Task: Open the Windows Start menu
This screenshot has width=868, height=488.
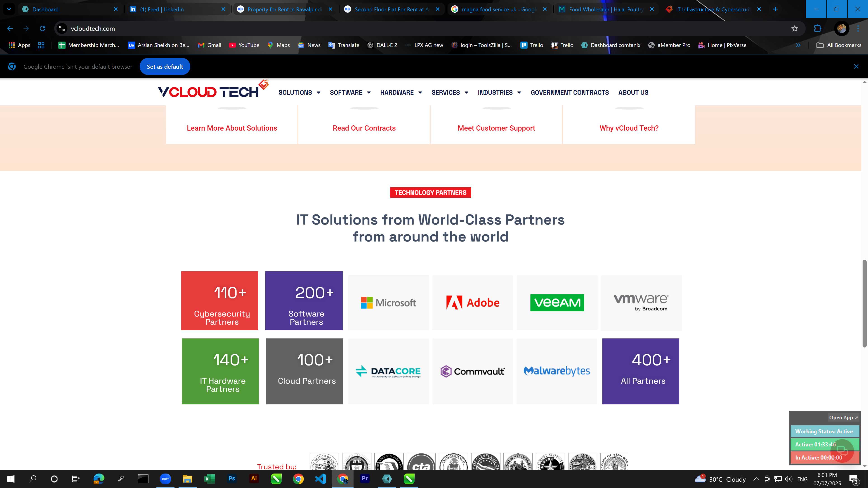Action: [11, 479]
